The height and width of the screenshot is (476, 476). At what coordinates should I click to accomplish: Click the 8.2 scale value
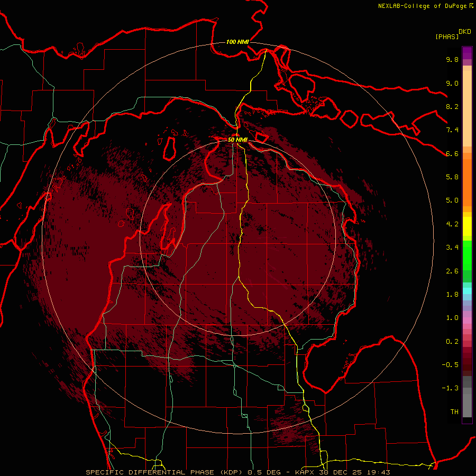pyautogui.click(x=452, y=106)
